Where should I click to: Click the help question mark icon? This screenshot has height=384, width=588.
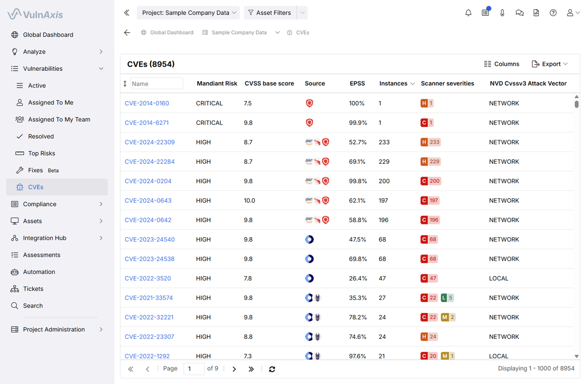click(553, 13)
